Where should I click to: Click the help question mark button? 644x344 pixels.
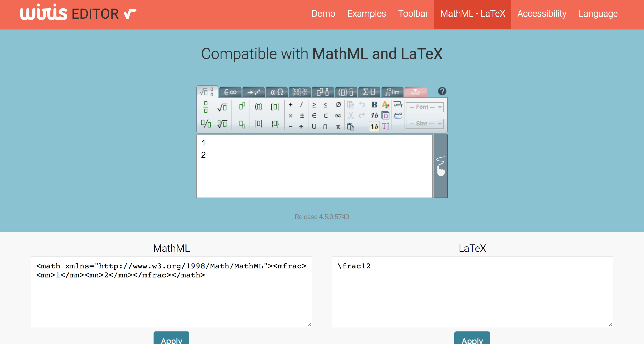pos(442,92)
